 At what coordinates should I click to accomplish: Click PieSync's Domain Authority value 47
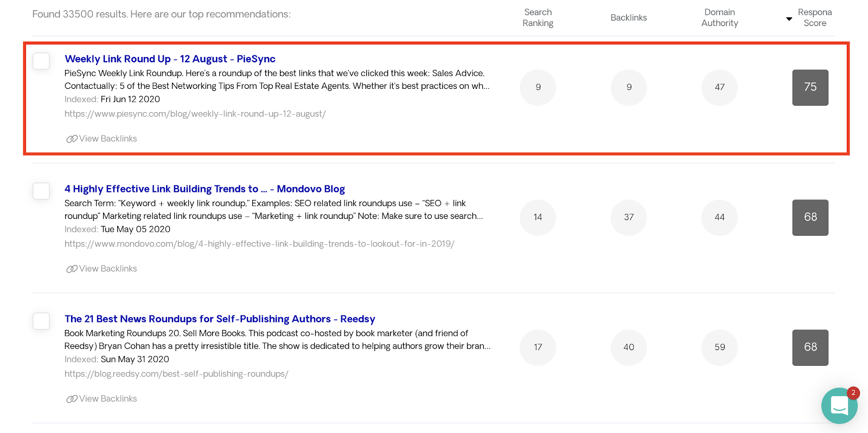coord(719,87)
